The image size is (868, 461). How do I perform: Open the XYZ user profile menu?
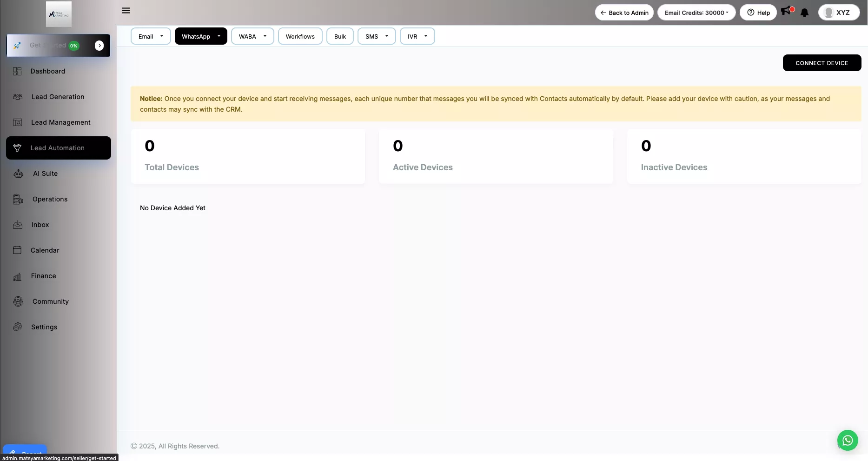838,13
